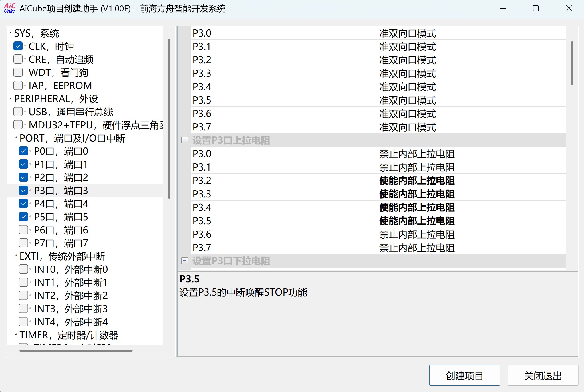Change P3.2 pull-up value 使能内部上拉电阻
Image resolution: width=584 pixels, height=392 pixels.
(x=472, y=181)
